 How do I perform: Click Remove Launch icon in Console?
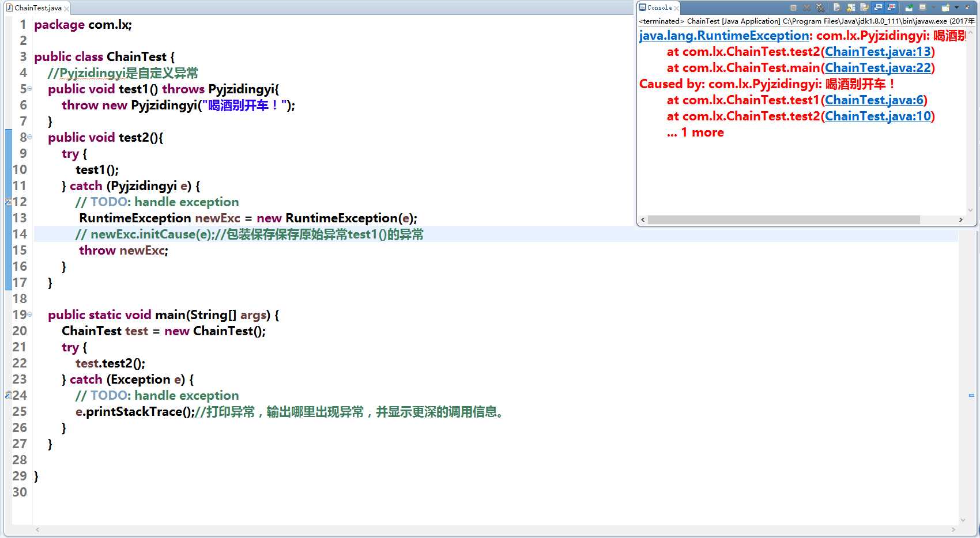click(x=806, y=7)
